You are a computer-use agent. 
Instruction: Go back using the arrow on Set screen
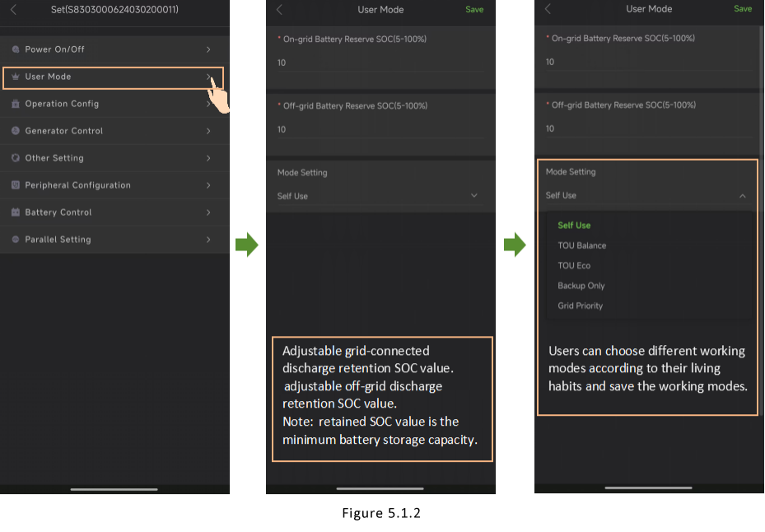[x=13, y=10]
